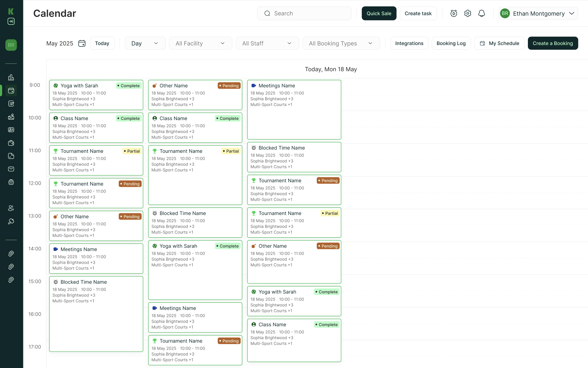Open the reports bar chart icon in sidebar
Image resolution: width=588 pixels, height=368 pixels.
pyautogui.click(x=11, y=77)
